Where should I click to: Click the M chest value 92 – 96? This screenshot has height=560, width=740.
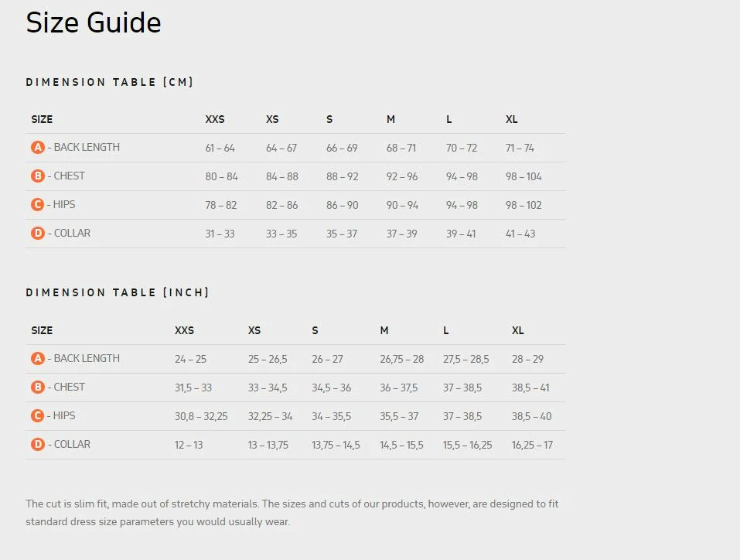(x=402, y=176)
